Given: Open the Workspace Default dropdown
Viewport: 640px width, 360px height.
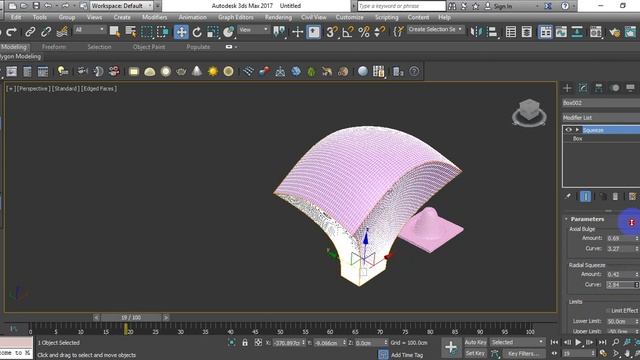Looking at the screenshot, I should [121, 6].
